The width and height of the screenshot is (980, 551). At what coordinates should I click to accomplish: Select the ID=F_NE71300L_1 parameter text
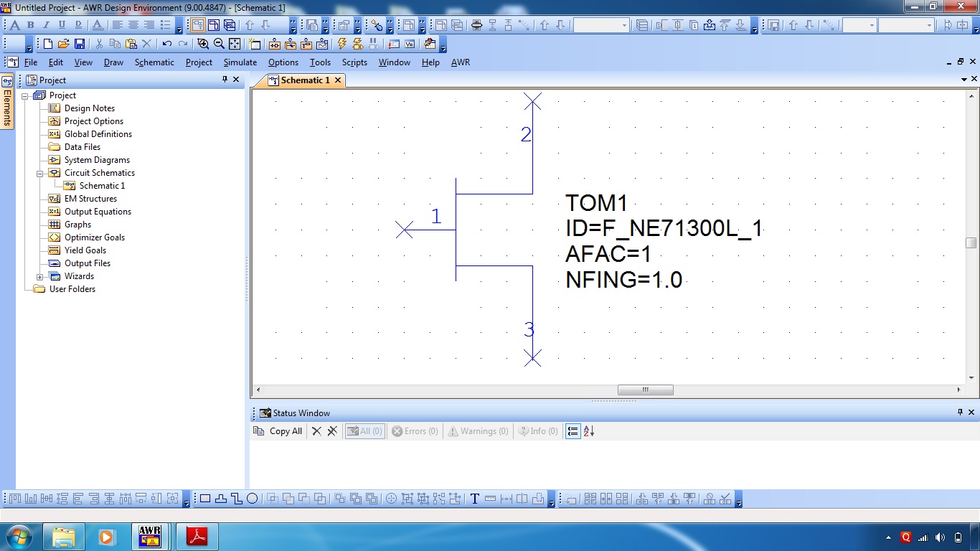pos(664,229)
